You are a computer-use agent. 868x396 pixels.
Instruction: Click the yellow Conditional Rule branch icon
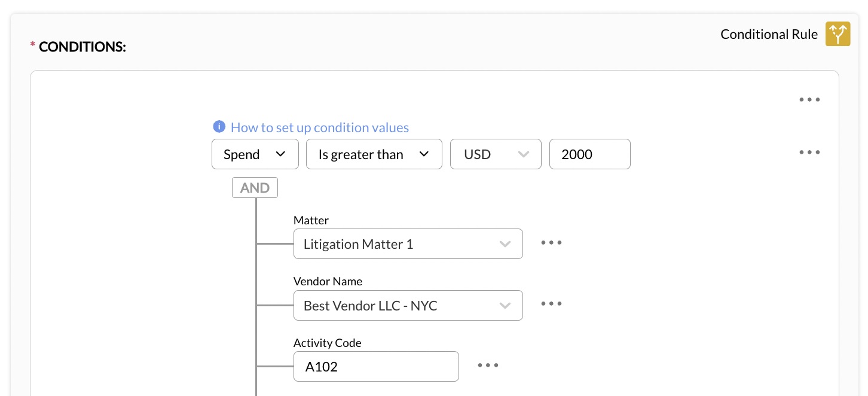(838, 34)
